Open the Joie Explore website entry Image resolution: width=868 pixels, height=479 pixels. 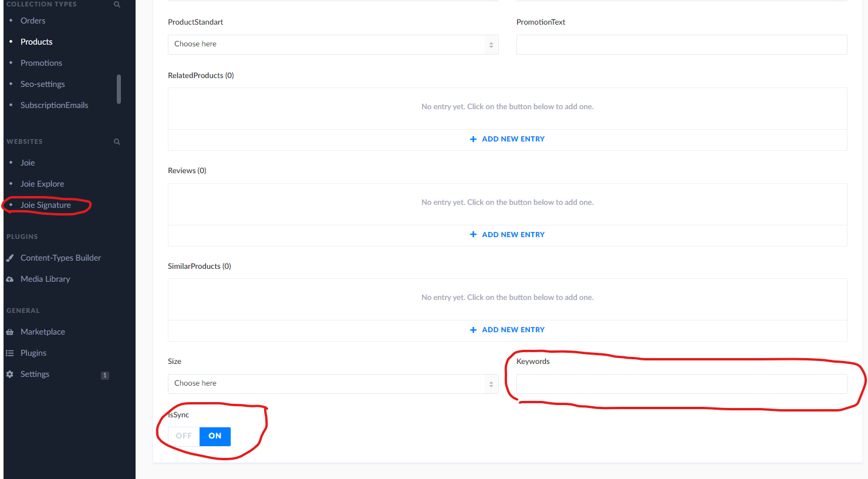coord(42,184)
